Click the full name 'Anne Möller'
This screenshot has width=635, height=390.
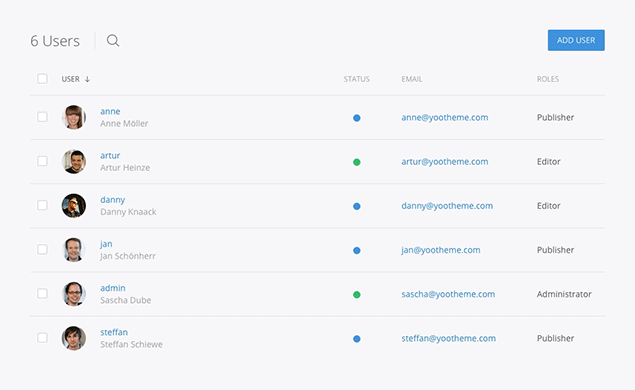tap(124, 124)
